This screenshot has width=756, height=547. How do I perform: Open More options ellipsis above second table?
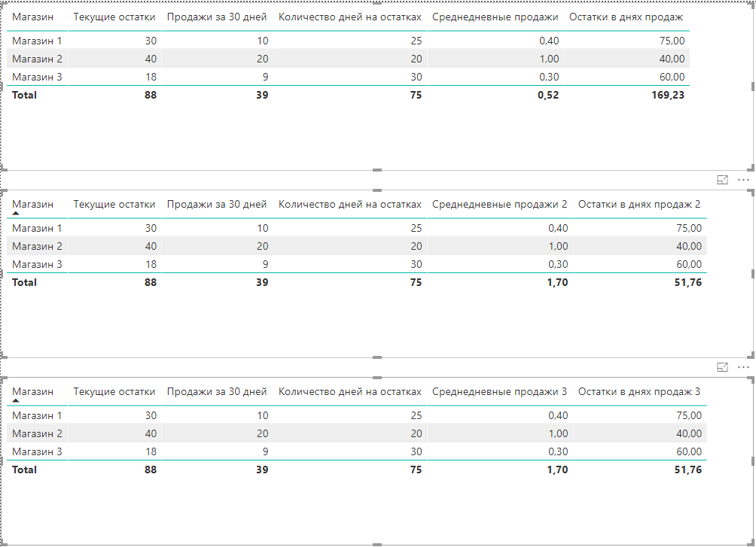(x=743, y=181)
